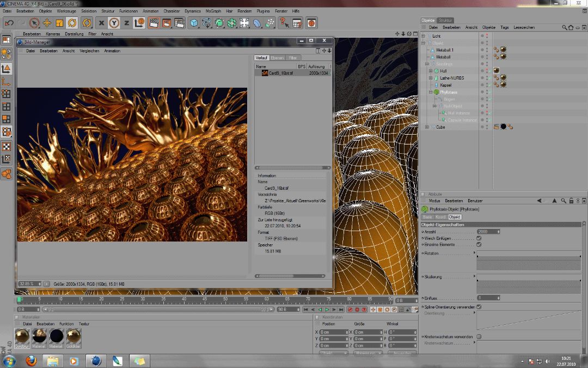Image resolution: width=588 pixels, height=368 pixels.
Task: Collapse the Phyllotaxe hierarchy
Action: (x=430, y=92)
